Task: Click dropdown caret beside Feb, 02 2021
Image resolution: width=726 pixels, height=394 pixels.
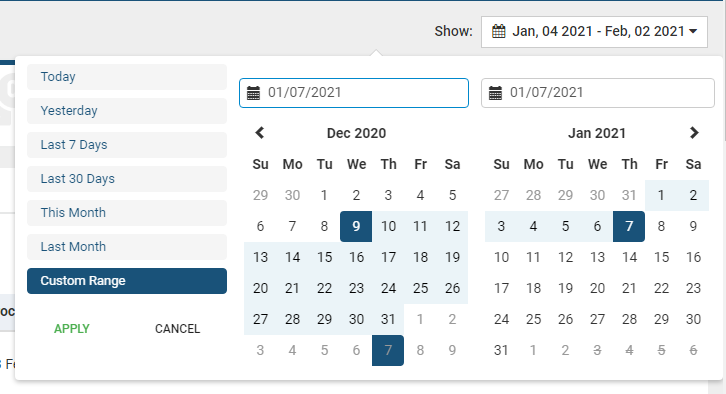Action: 693,31
